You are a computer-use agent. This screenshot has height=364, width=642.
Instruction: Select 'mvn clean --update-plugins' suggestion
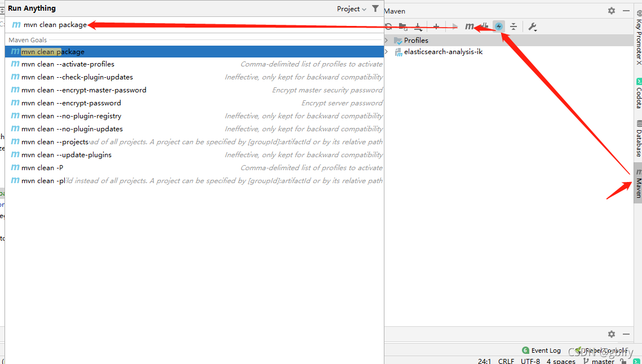(x=194, y=155)
